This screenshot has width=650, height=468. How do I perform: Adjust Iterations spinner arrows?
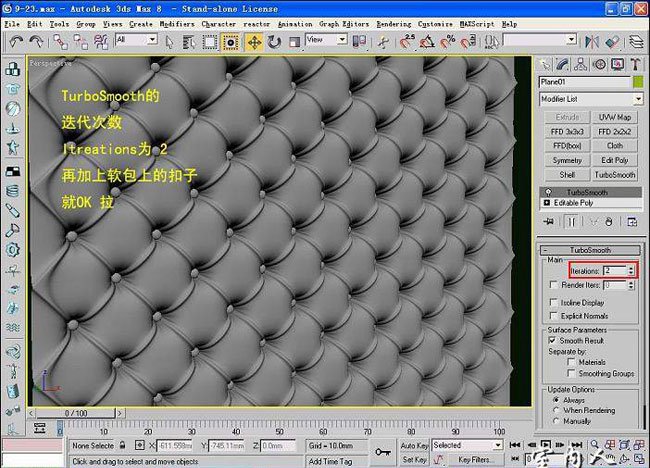click(x=631, y=271)
